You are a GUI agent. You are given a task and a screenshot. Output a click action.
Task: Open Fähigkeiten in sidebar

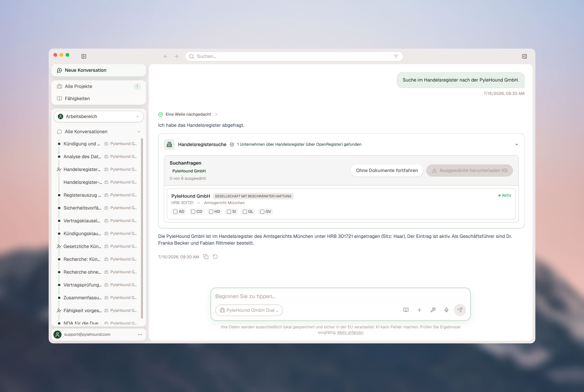tap(99, 98)
